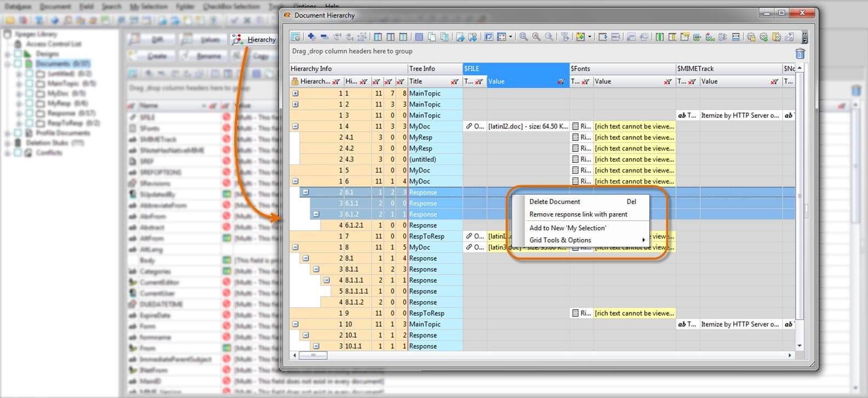
Task: Choose Add to New 'My Selection'
Action: (567, 228)
